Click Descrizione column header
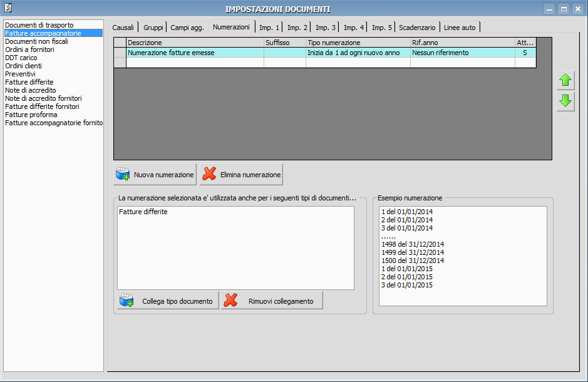This screenshot has height=382, width=588. tap(195, 43)
